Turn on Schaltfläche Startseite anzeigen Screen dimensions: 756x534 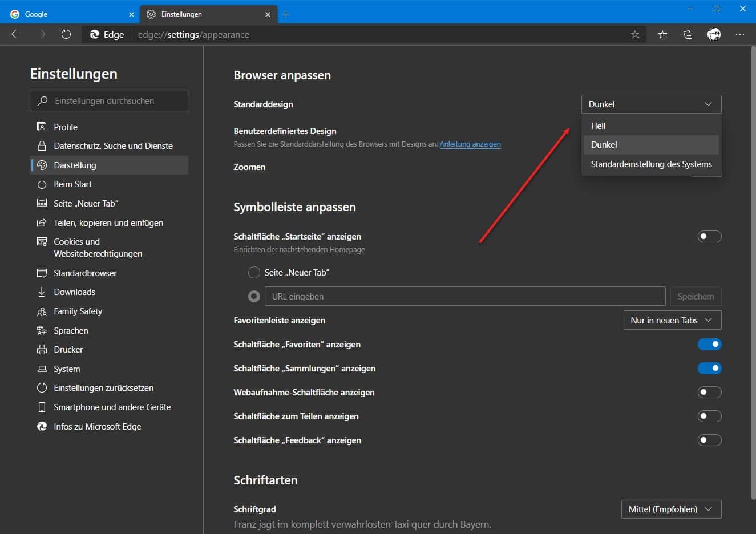pos(709,236)
